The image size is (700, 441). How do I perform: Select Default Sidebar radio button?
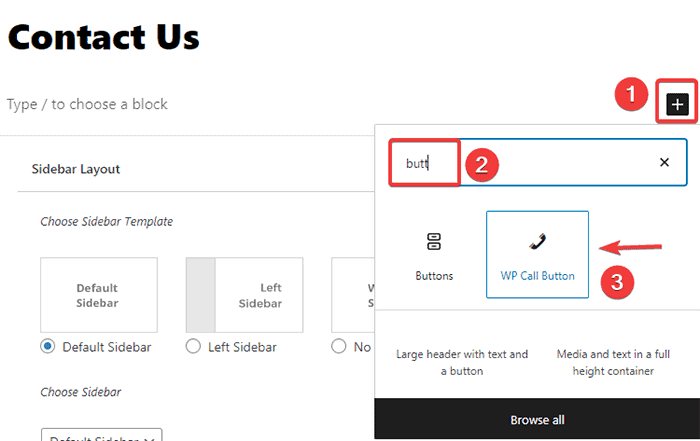47,347
